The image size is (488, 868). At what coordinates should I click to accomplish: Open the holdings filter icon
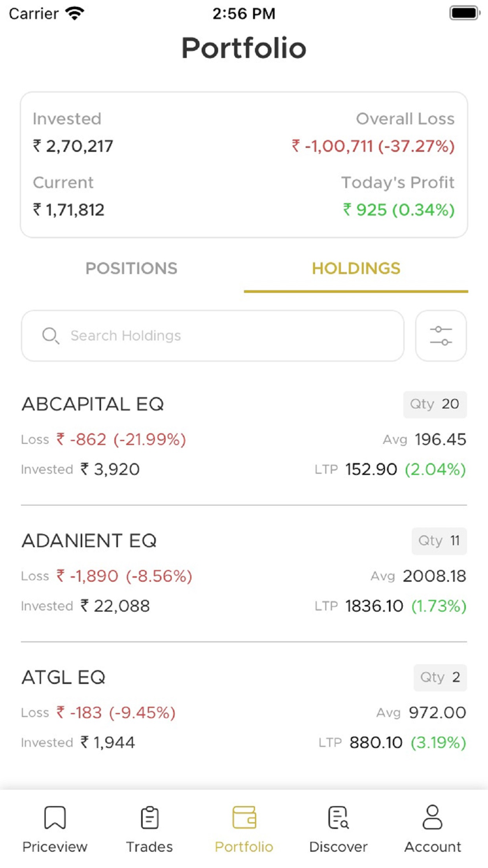pos(441,336)
